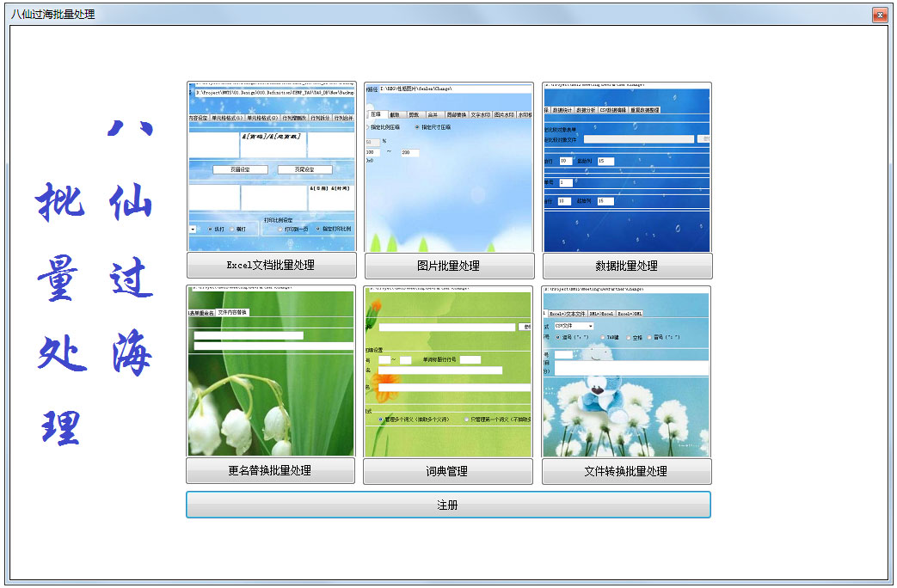897x588 pixels.
Task: Switch to the Excel=>XML conversion tab
Action: coord(630,314)
